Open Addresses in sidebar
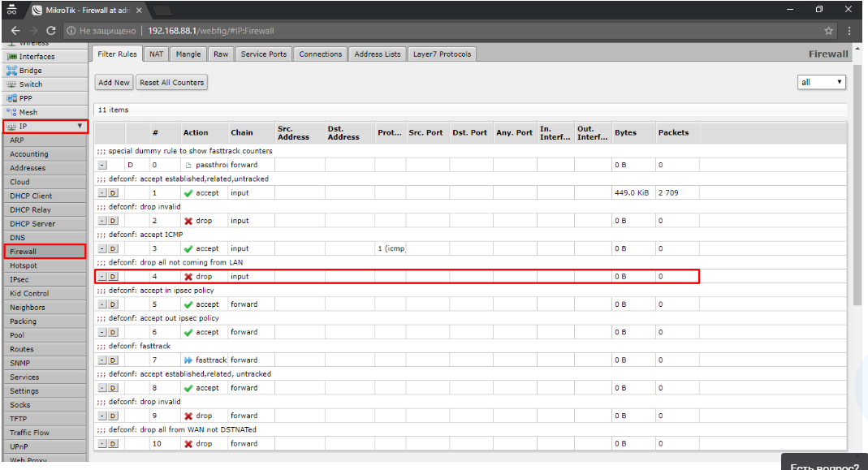This screenshot has width=868, height=470. [x=45, y=168]
